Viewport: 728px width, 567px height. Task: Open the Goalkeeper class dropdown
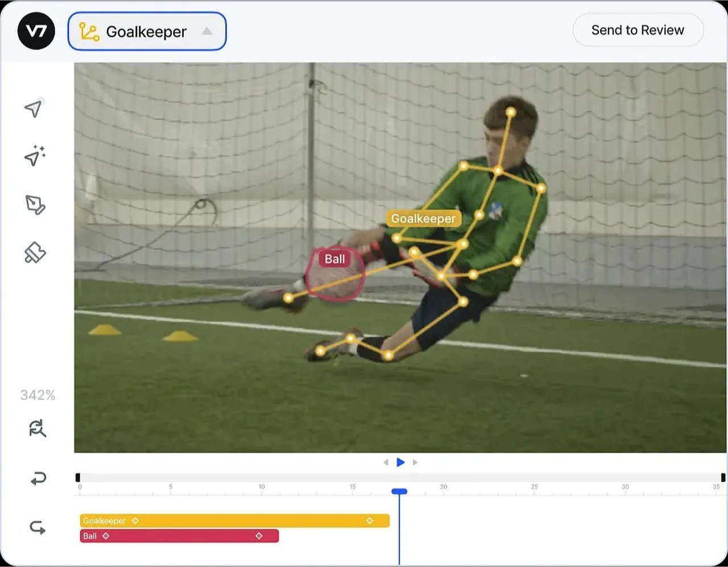coord(147,31)
